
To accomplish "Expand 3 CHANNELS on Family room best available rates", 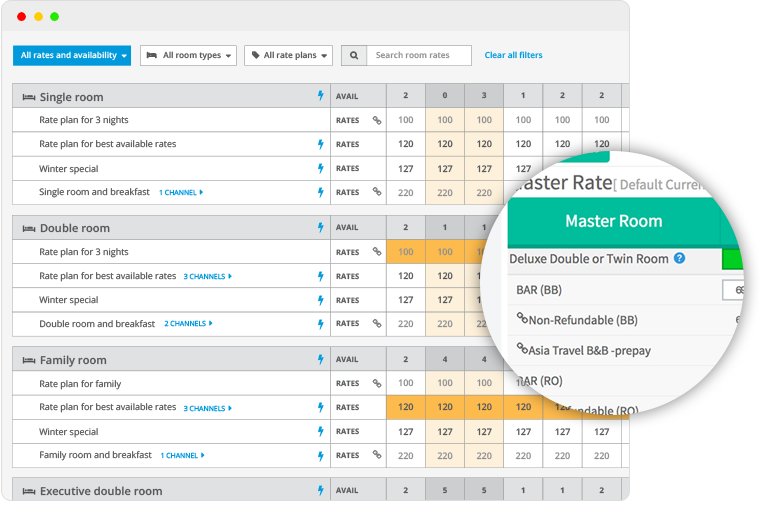I will click(x=207, y=408).
